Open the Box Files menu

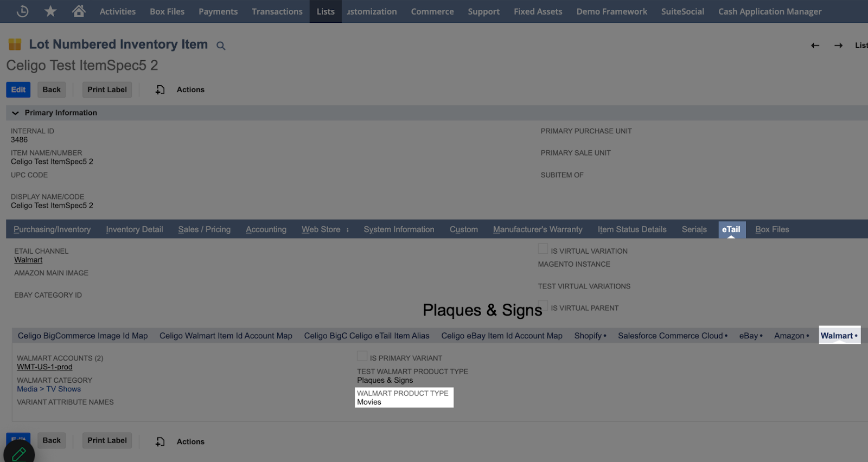click(x=167, y=11)
